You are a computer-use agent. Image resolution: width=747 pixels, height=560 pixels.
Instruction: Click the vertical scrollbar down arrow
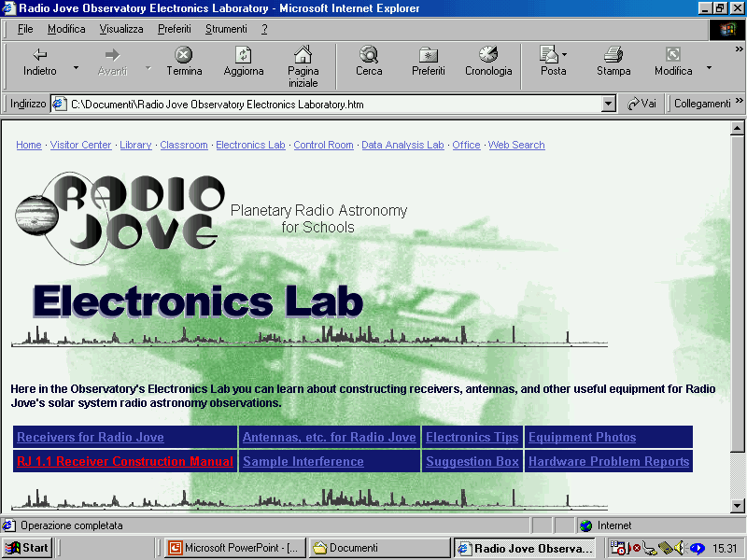point(738,505)
